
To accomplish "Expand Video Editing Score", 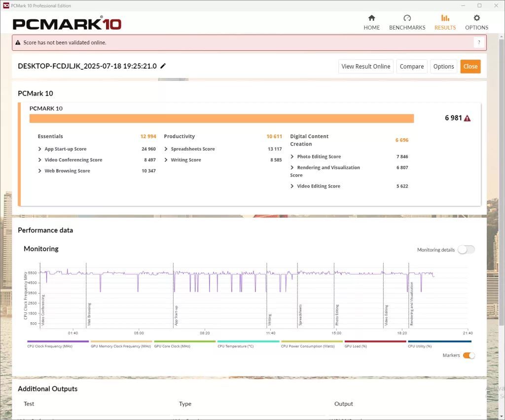I will tap(292, 186).
